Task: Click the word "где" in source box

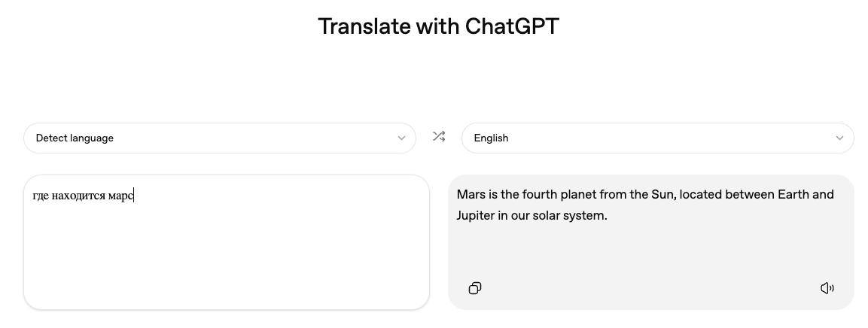Action: tap(41, 196)
